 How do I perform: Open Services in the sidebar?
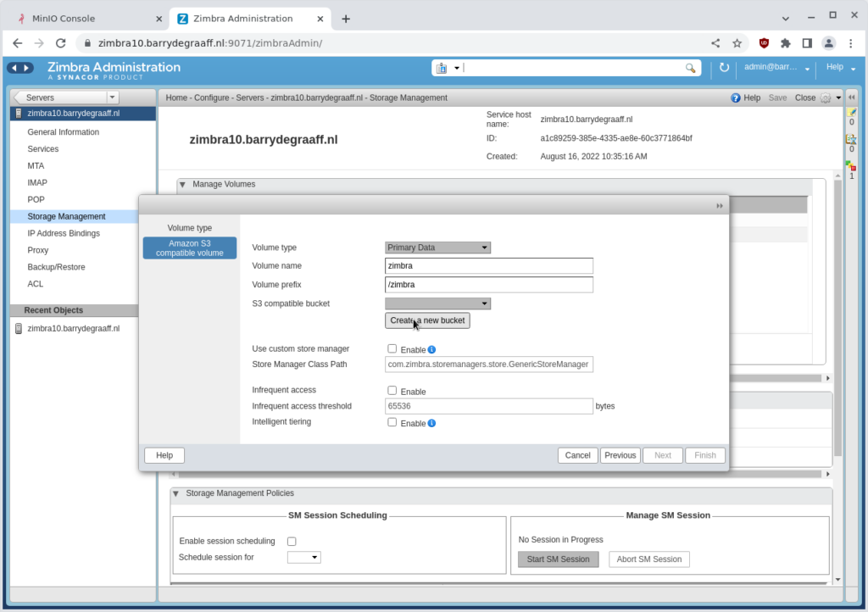(42, 149)
